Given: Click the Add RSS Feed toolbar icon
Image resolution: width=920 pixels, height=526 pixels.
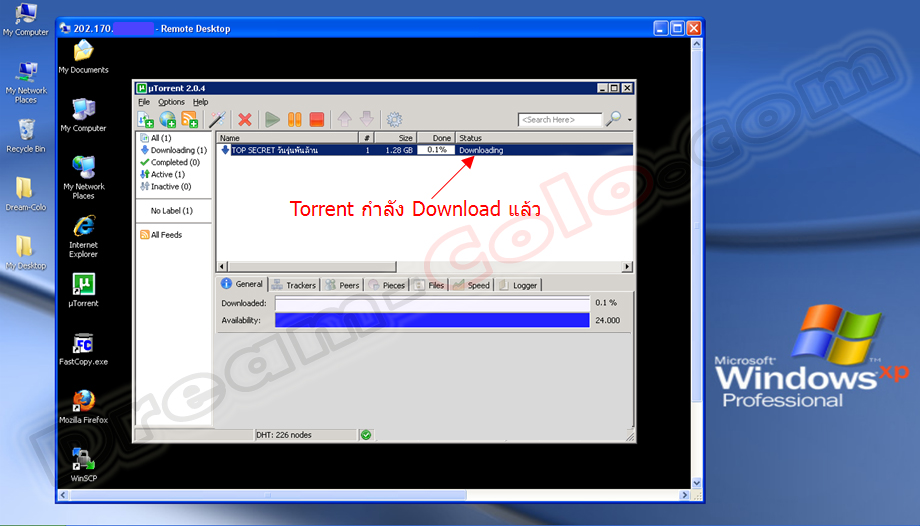Looking at the screenshot, I should coord(190,119).
